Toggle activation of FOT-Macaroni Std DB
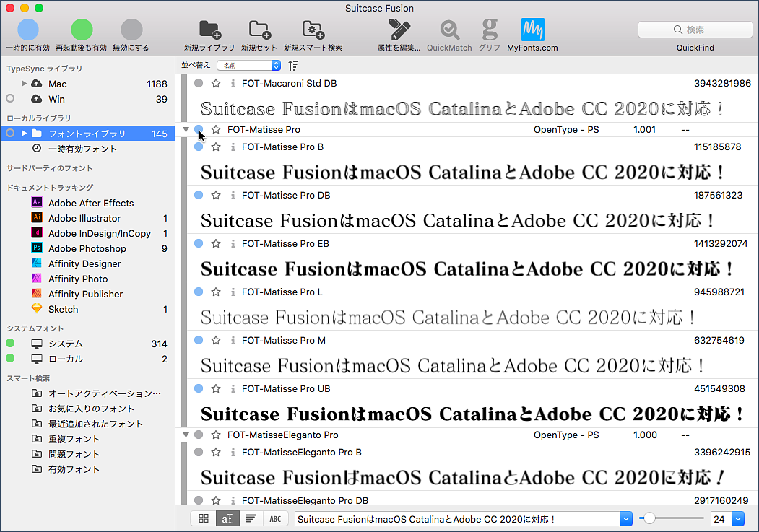The image size is (759, 532). coord(198,83)
